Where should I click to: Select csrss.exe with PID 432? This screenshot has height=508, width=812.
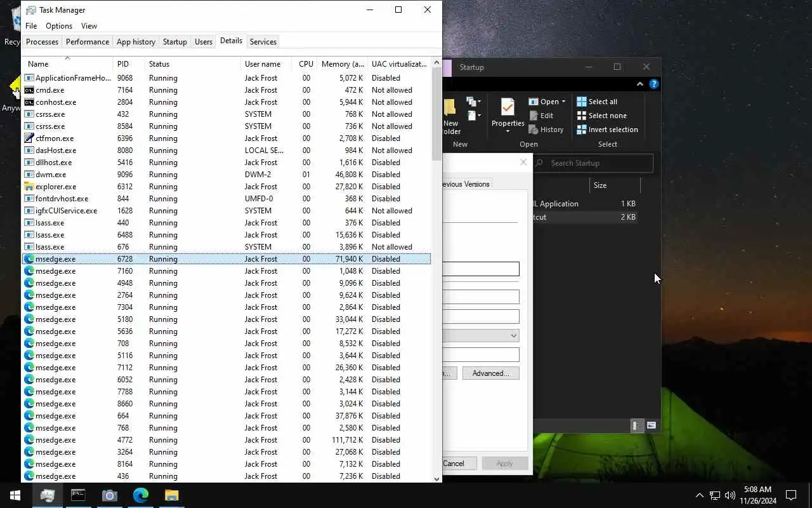coord(226,114)
